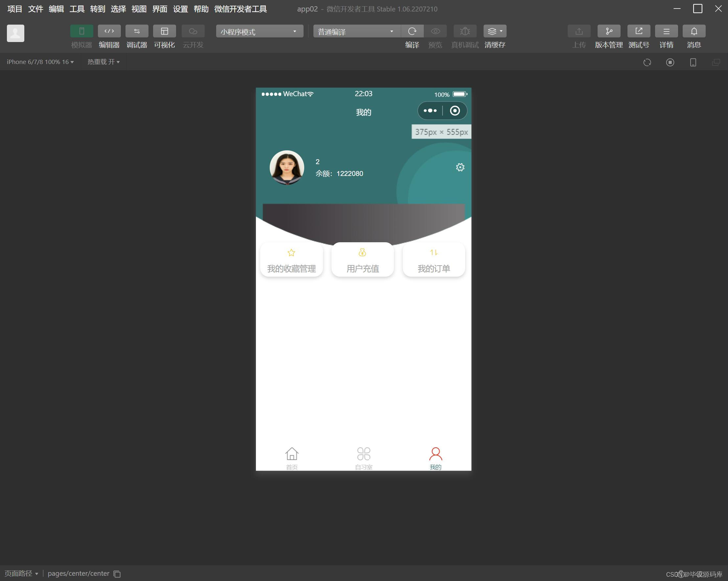
Task: Expand the Clear Cache (清缓存) dropdown
Action: (495, 32)
